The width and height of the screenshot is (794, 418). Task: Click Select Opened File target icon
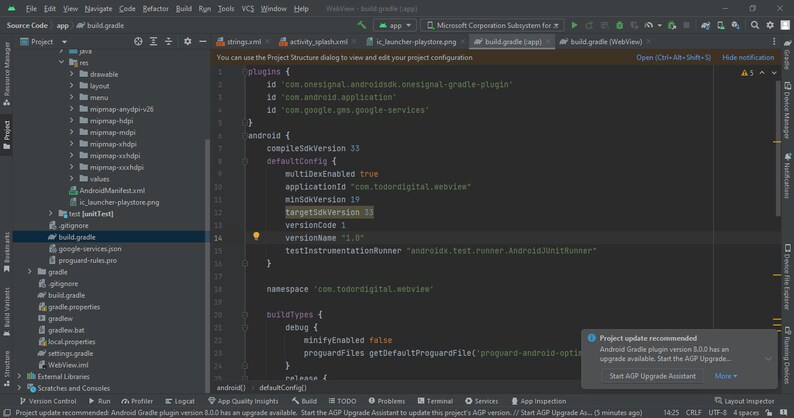point(138,42)
